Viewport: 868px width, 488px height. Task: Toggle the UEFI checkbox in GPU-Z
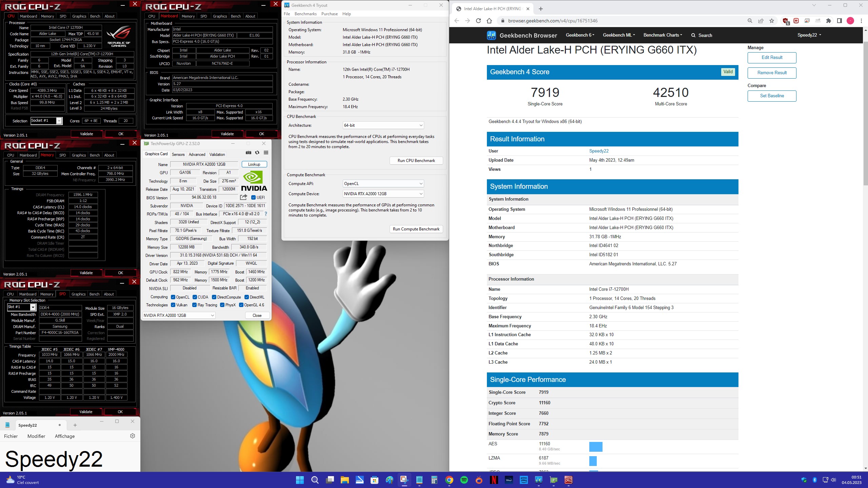point(253,198)
